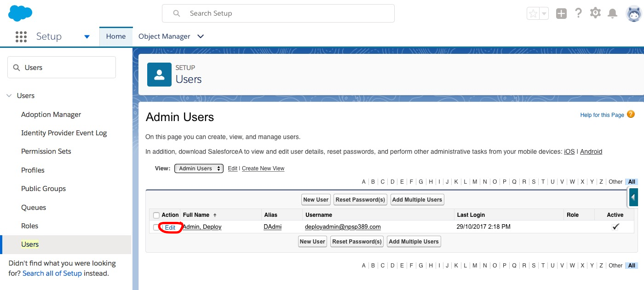The image size is (644, 290).
Task: Open the Admin, Deploy full name link
Action: pyautogui.click(x=202, y=227)
